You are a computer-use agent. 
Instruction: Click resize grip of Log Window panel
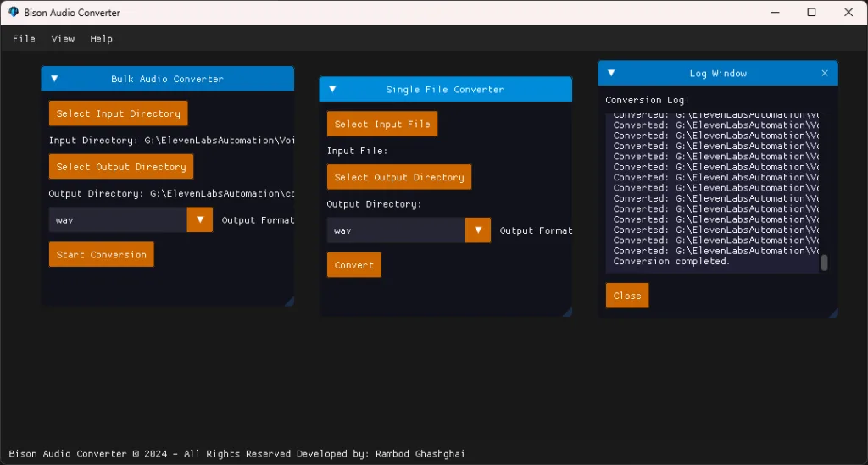[x=833, y=313]
